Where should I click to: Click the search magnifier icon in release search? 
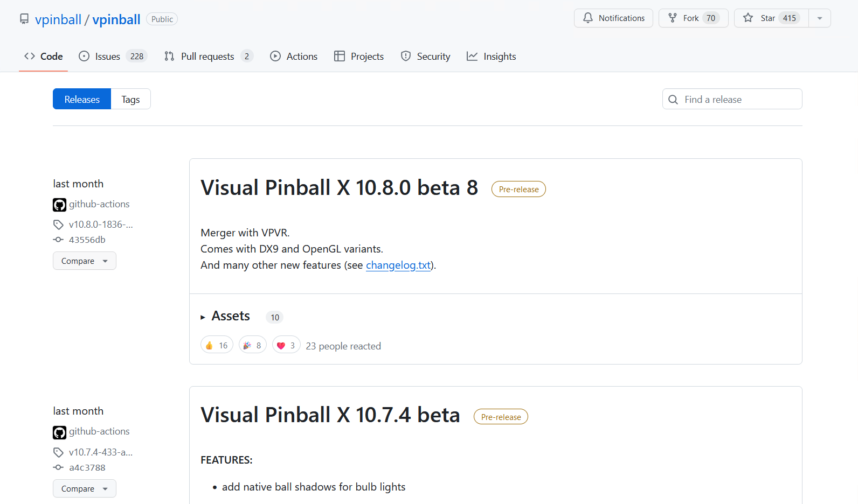tap(673, 100)
